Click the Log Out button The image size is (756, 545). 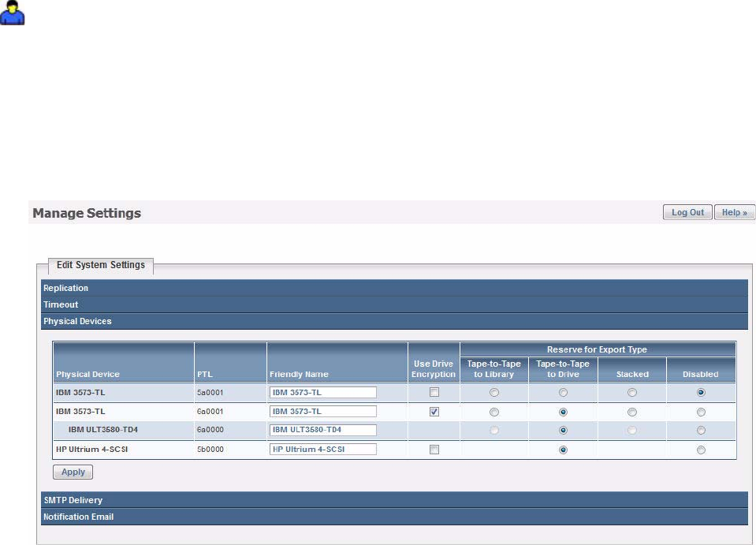687,212
